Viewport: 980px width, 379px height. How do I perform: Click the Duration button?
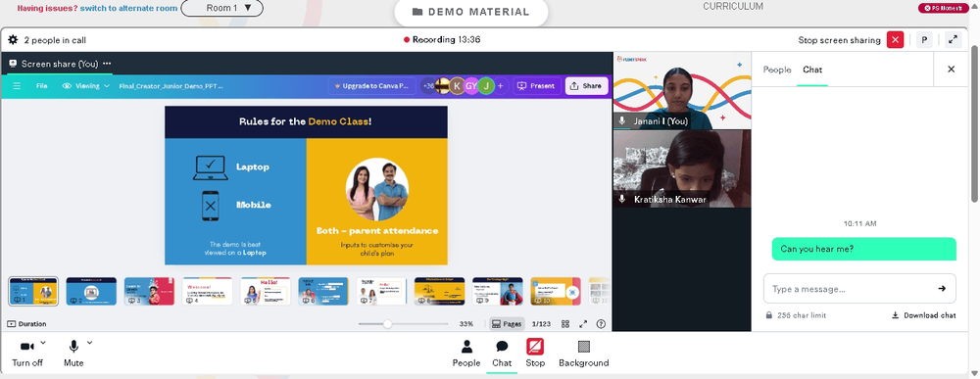point(26,324)
